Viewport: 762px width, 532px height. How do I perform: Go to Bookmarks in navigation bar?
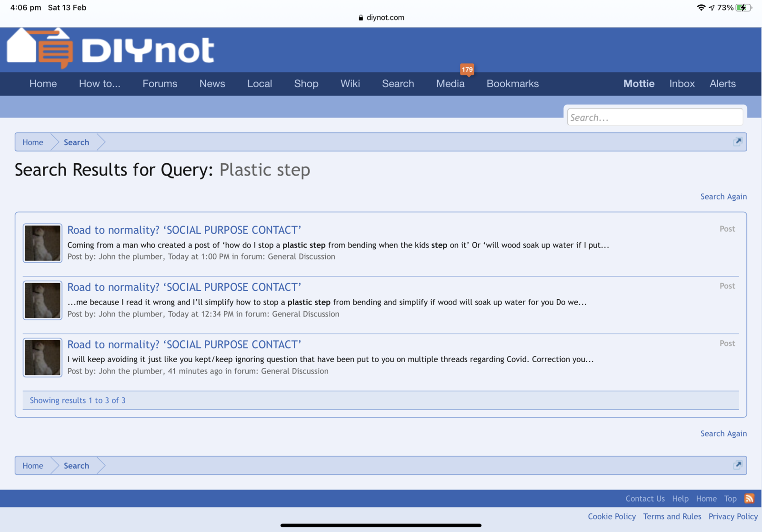coord(512,84)
